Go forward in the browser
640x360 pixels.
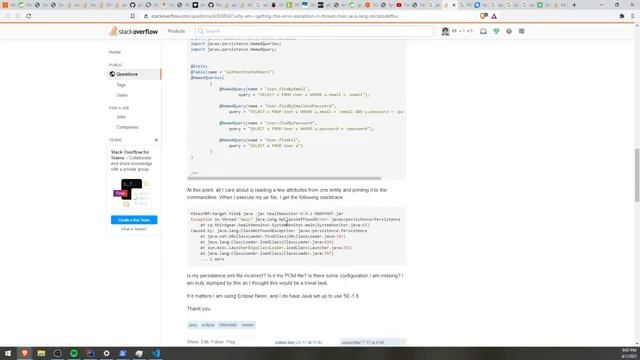pyautogui.click(x=18, y=16)
